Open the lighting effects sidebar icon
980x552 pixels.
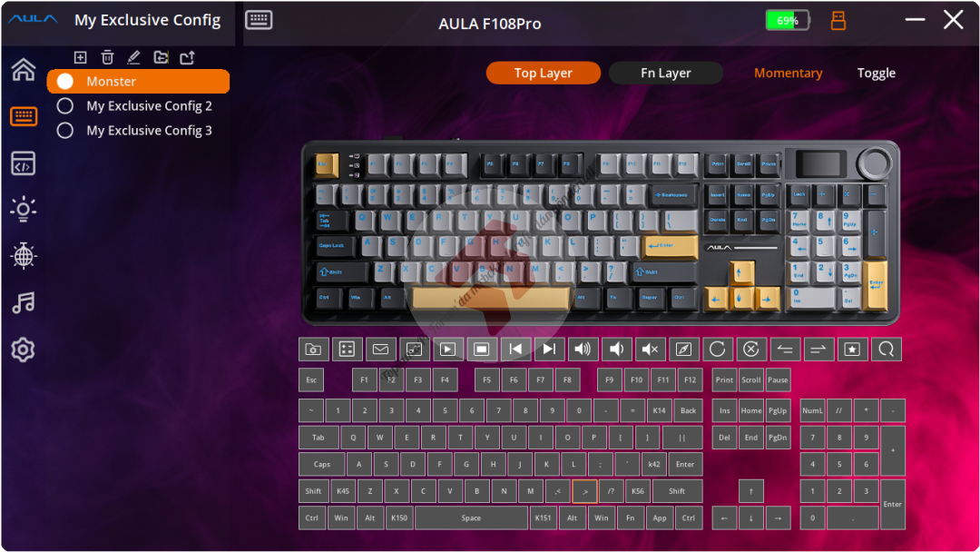click(x=23, y=210)
